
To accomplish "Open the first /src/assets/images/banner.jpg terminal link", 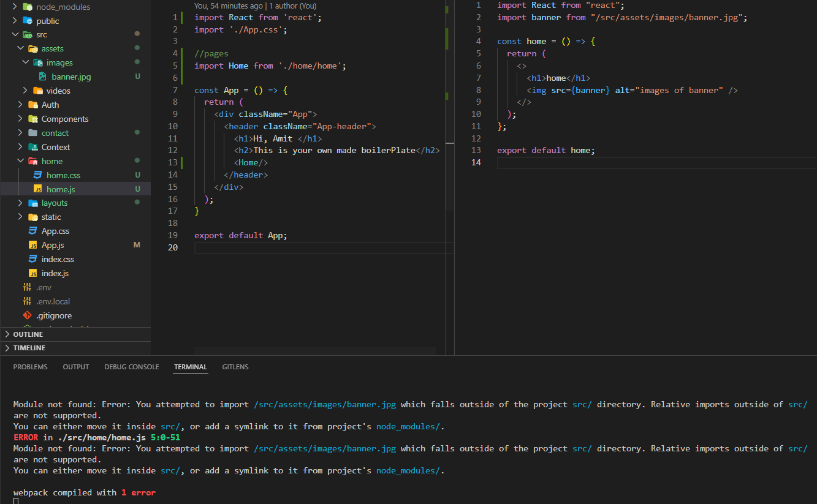I will [x=325, y=405].
